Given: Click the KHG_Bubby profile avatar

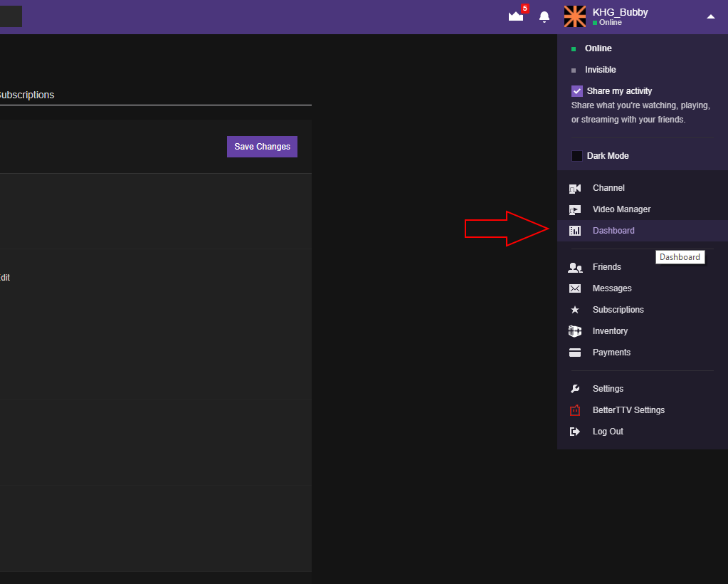Looking at the screenshot, I should [575, 16].
